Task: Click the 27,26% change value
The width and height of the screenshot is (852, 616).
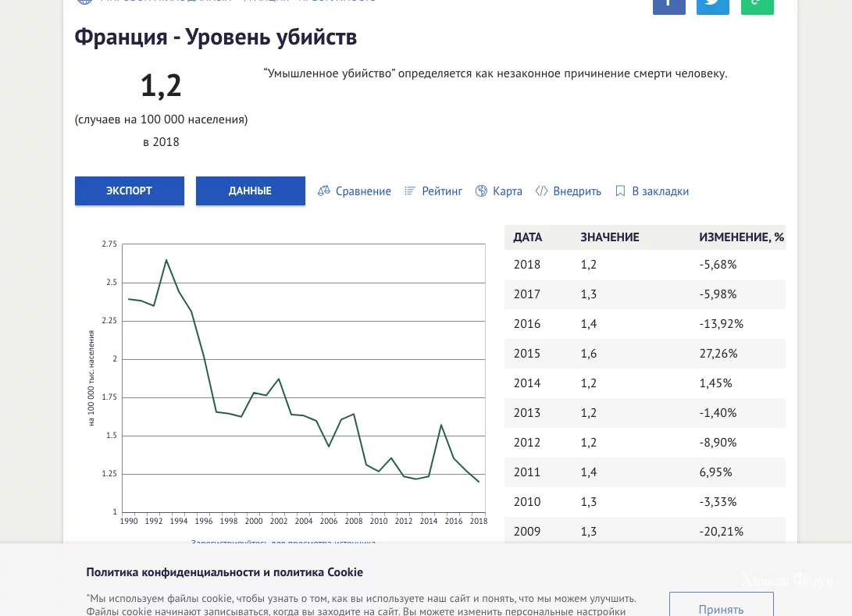Action: [718, 354]
